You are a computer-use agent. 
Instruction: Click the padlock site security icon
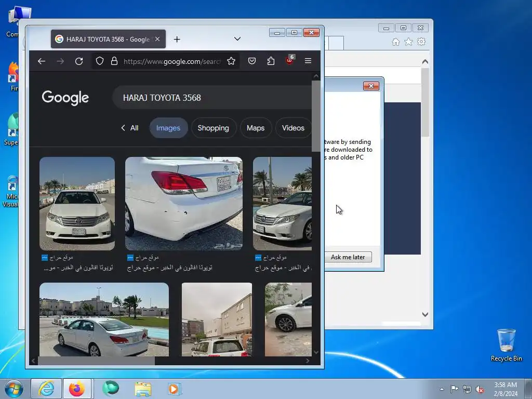(114, 61)
